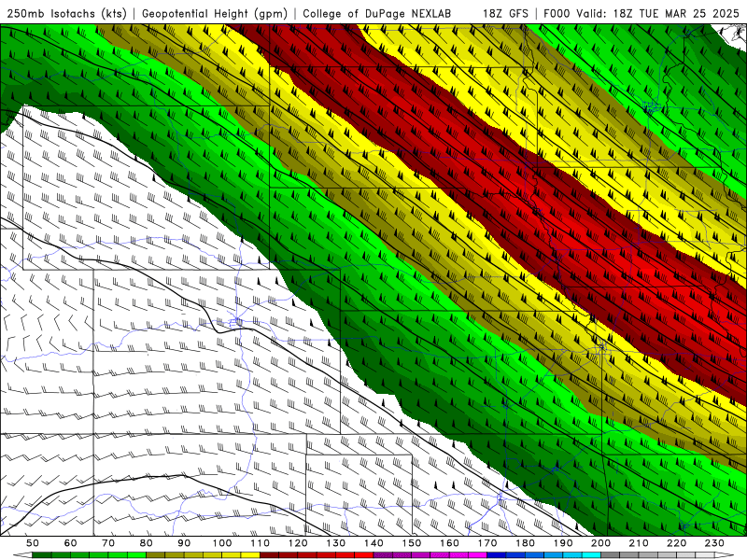Click the 160 value on the legend
This screenshot has width=747, height=560.
450,543
